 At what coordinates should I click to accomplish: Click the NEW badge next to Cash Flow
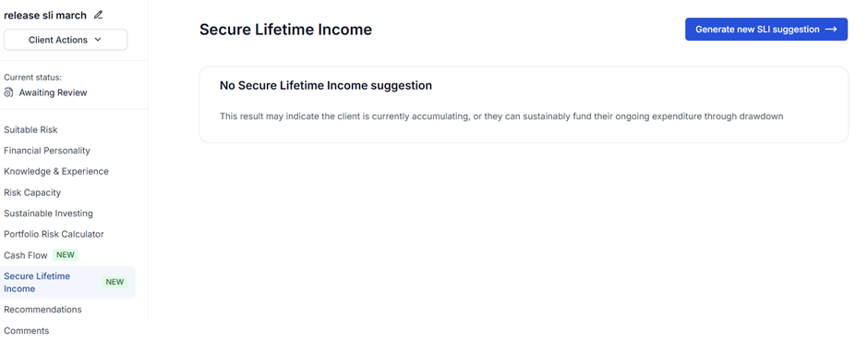click(66, 255)
